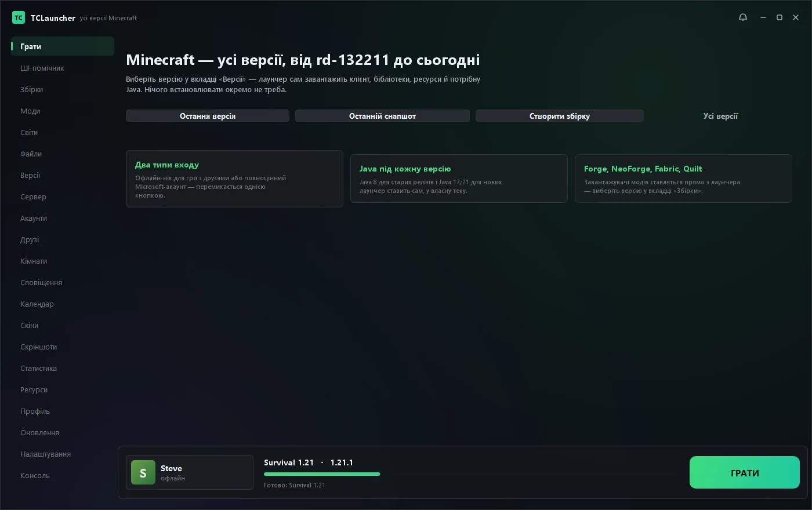The image size is (812, 510).
Task: Go to Профіль in the sidebar
Action: (63, 411)
